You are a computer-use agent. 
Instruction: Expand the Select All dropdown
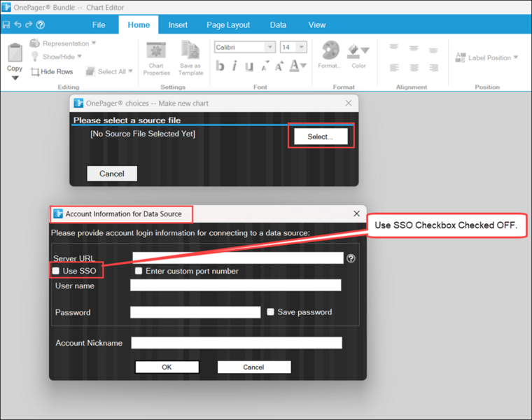coord(130,71)
